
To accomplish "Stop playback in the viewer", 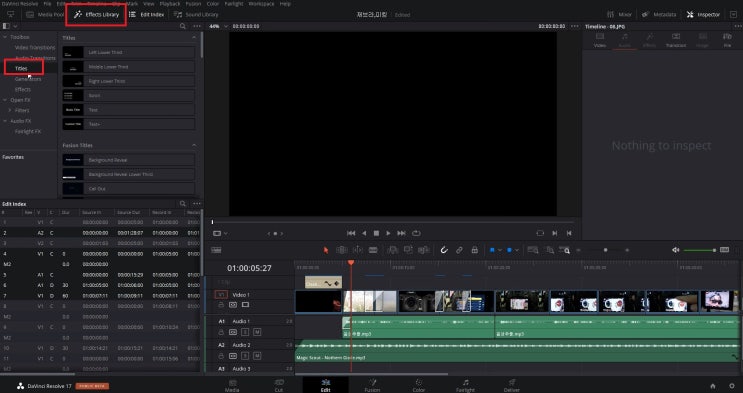I will coord(376,233).
